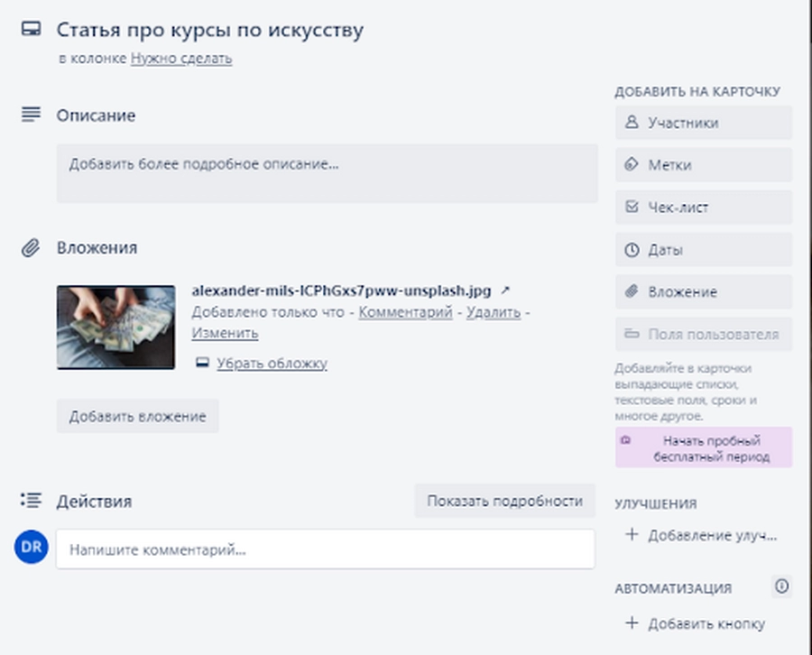The width and height of the screenshot is (812, 655).
Task: Open attachment via external link arrow near filename
Action: [x=504, y=291]
